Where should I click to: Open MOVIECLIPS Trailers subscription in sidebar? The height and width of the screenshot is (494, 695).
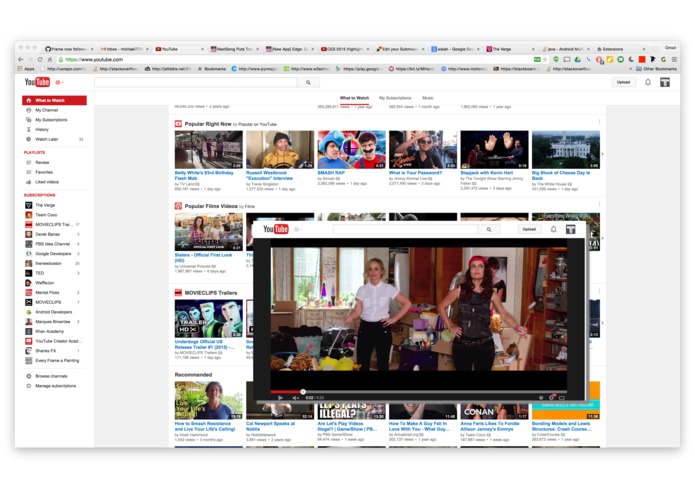[54, 225]
